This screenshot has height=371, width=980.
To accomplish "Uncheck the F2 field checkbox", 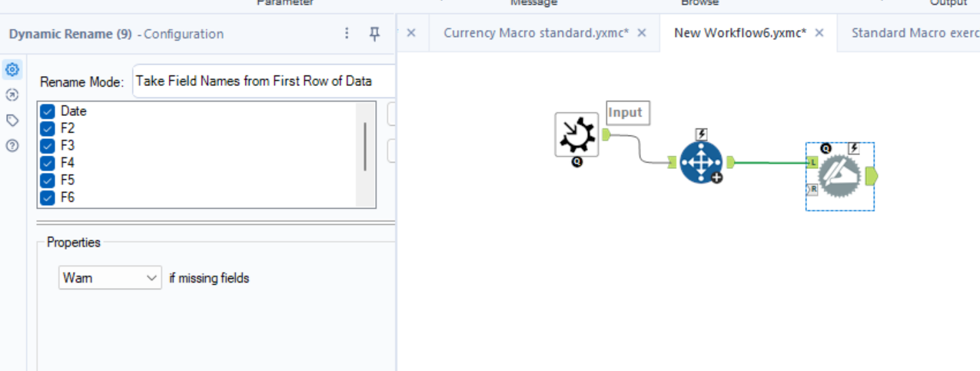I will pos(48,128).
